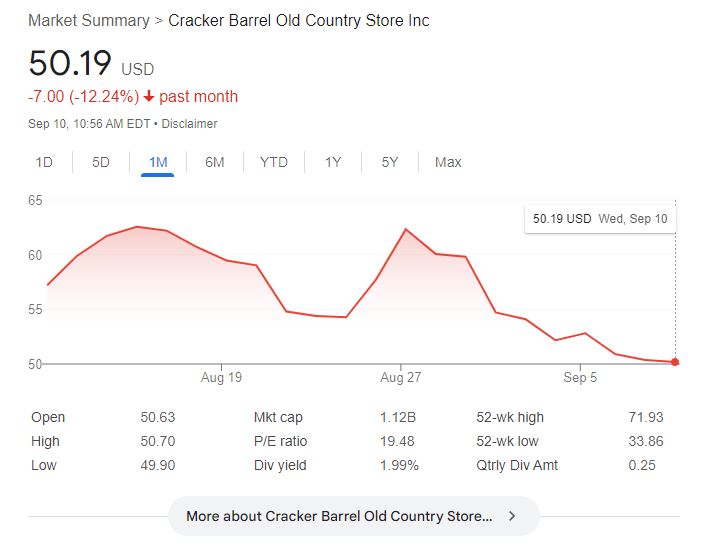Click the Aug 19 date on axis

(x=221, y=377)
